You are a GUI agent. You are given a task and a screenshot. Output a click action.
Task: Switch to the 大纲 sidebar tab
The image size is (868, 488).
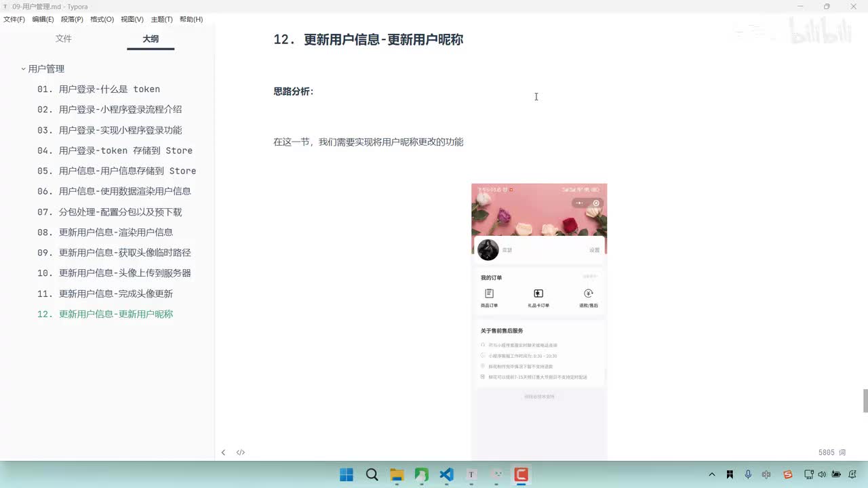pos(151,39)
